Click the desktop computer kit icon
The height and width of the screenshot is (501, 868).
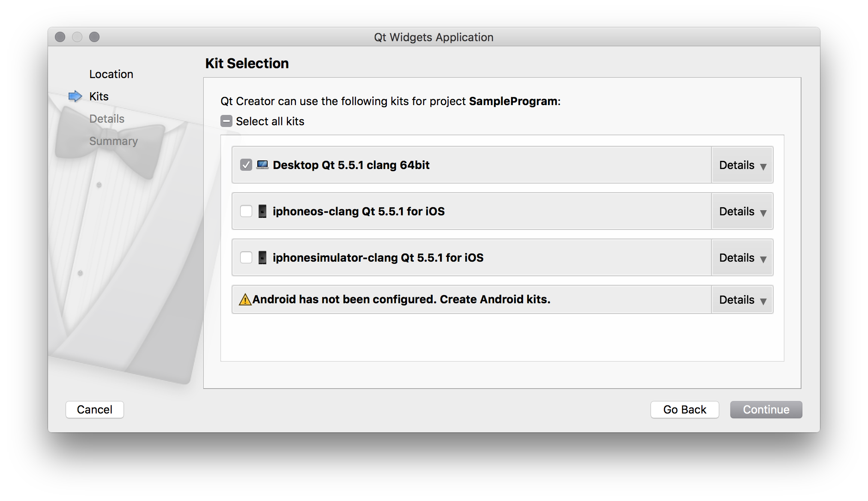pyautogui.click(x=262, y=165)
